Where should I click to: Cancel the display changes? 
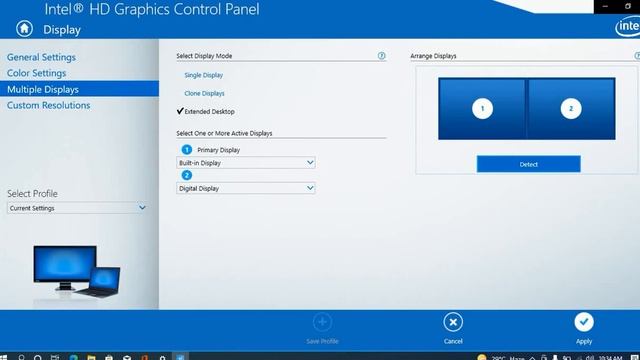click(453, 322)
